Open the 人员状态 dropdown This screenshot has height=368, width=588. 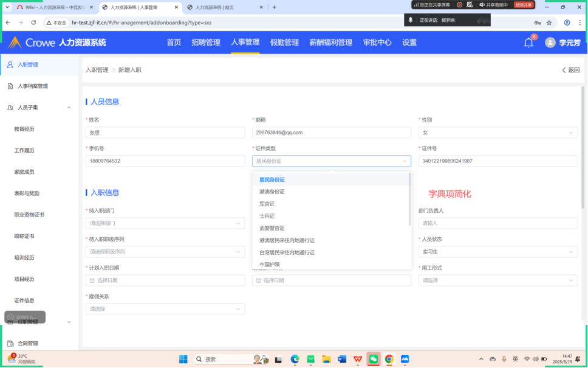pyautogui.click(x=498, y=252)
